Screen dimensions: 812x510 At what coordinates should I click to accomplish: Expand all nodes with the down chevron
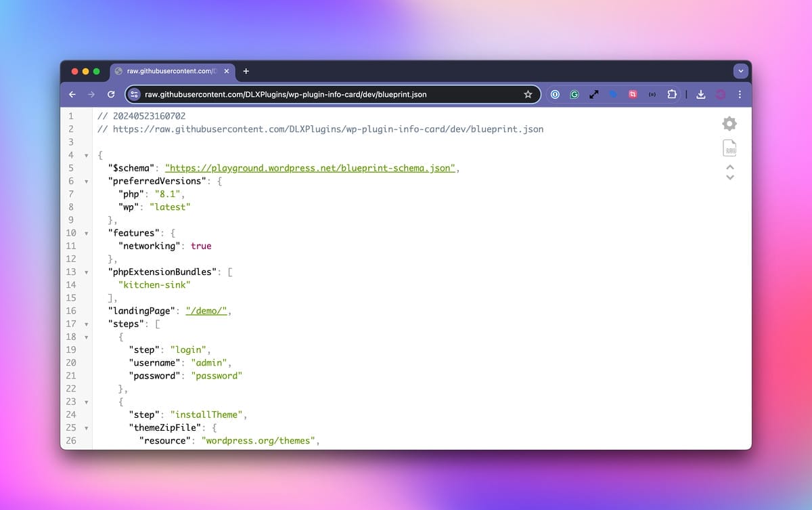729,177
